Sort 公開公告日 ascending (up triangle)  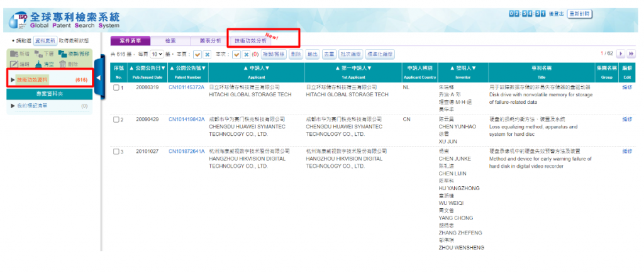(132, 68)
